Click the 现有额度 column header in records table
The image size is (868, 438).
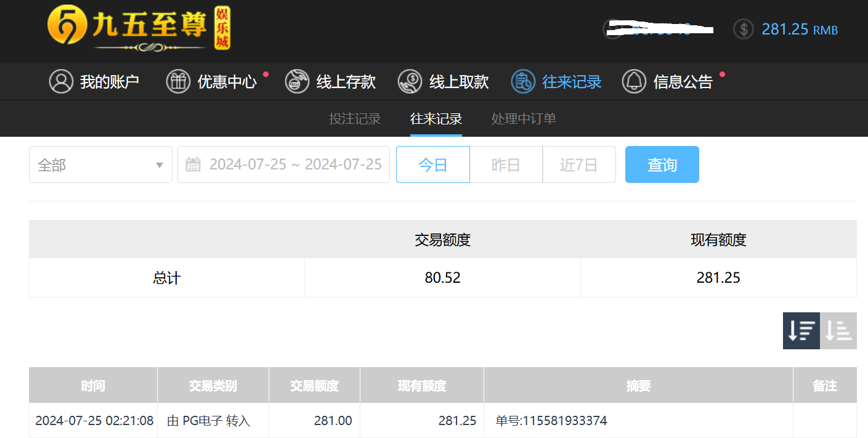pos(422,386)
